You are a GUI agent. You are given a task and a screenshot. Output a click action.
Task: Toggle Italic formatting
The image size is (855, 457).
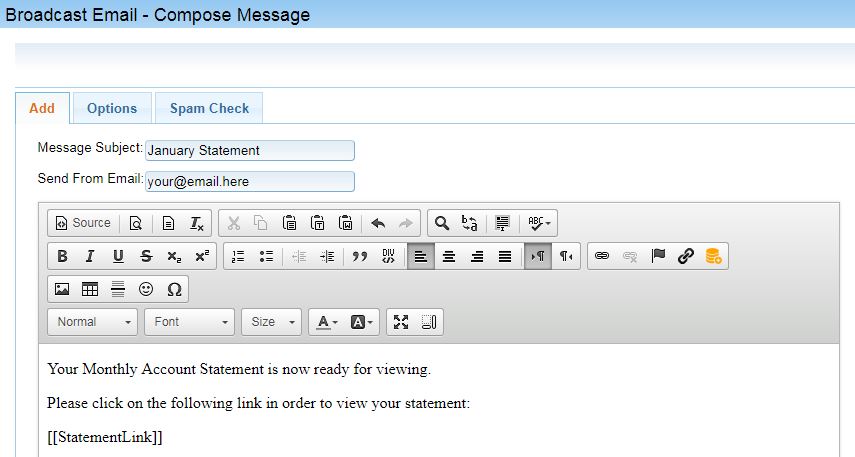point(90,256)
